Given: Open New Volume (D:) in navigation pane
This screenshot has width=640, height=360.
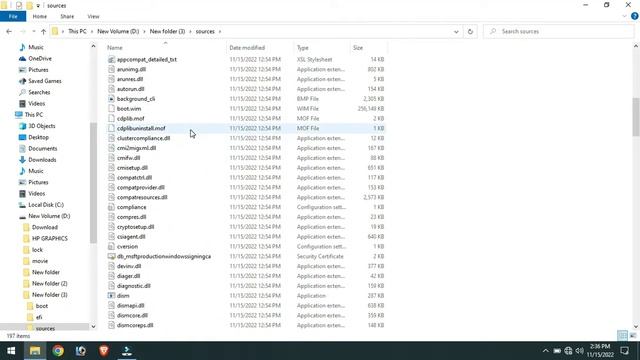Looking at the screenshot, I should [x=49, y=216].
